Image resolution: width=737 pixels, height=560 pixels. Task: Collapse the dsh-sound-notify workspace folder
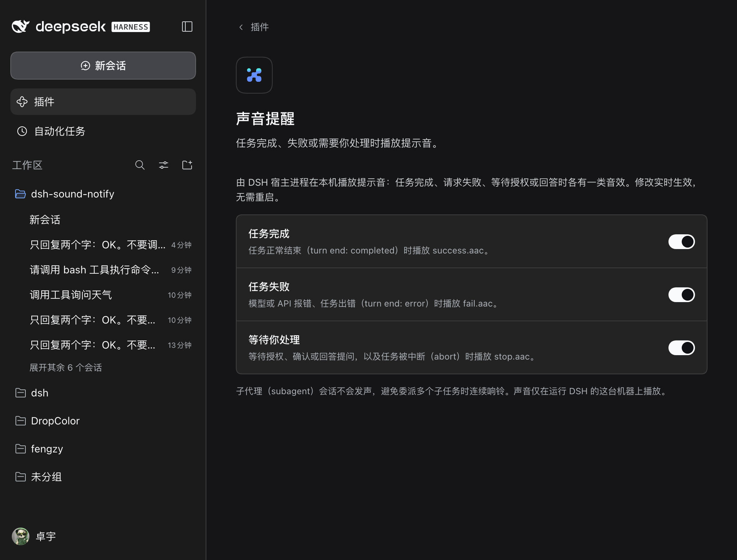pyautogui.click(x=103, y=194)
